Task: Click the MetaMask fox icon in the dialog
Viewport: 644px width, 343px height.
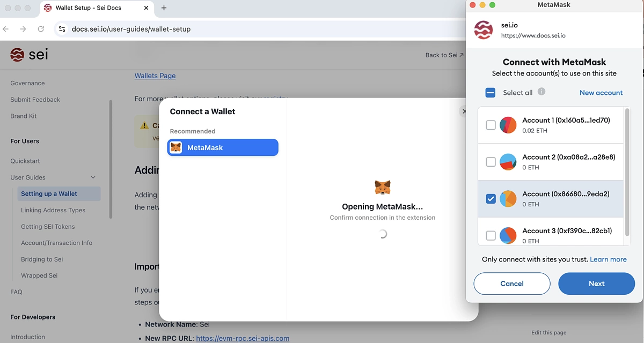Action: click(383, 188)
